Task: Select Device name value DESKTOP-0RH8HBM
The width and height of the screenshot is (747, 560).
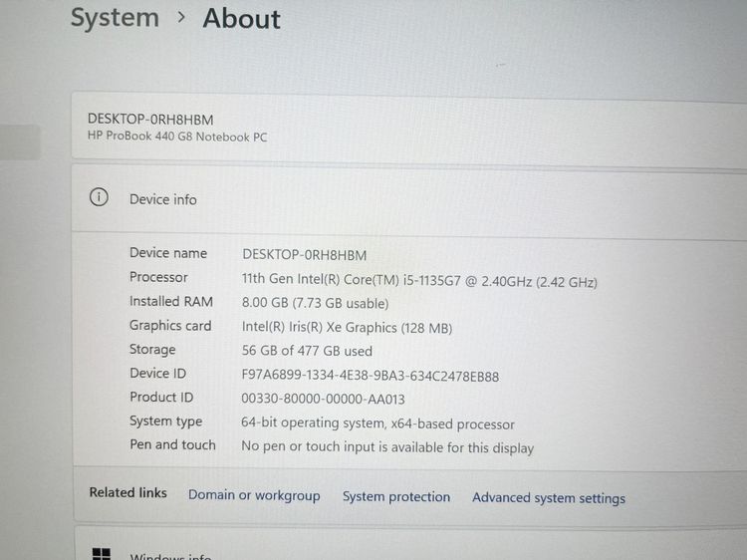Action: [x=305, y=255]
